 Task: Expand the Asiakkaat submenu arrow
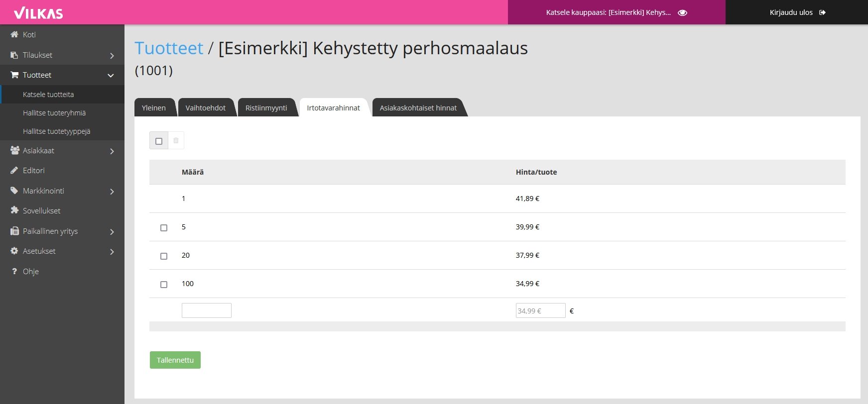112,151
